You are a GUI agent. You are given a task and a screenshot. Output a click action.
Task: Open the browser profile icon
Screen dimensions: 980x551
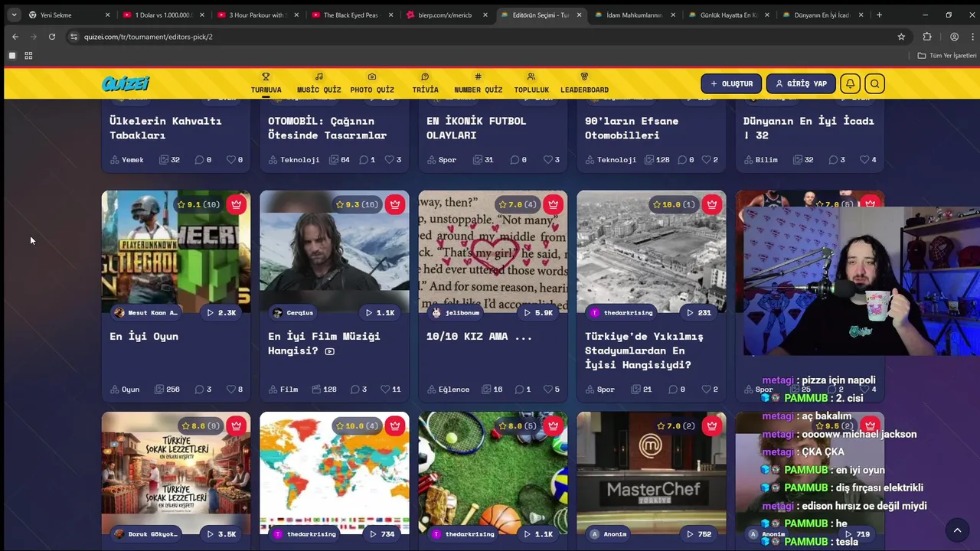pyautogui.click(x=954, y=37)
